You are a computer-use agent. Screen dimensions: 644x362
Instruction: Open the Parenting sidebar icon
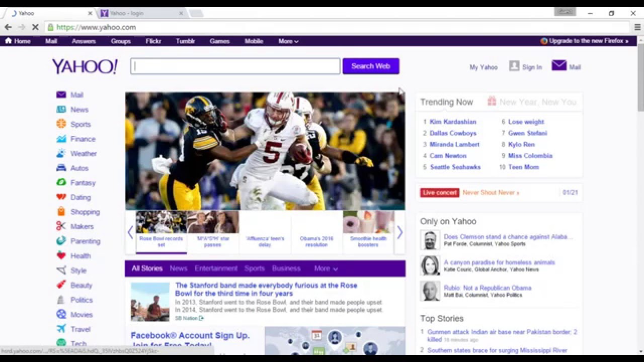61,241
